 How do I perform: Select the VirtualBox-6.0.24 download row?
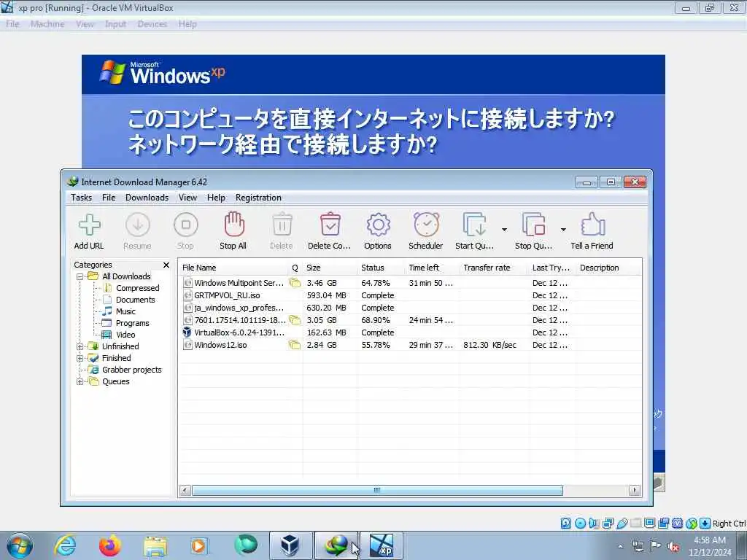[x=411, y=332]
